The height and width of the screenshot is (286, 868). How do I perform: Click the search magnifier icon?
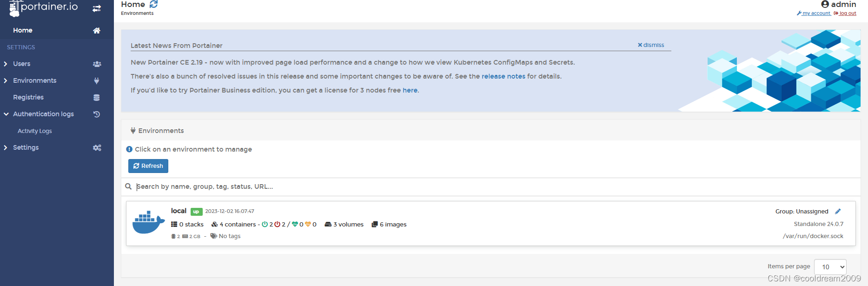[128, 186]
